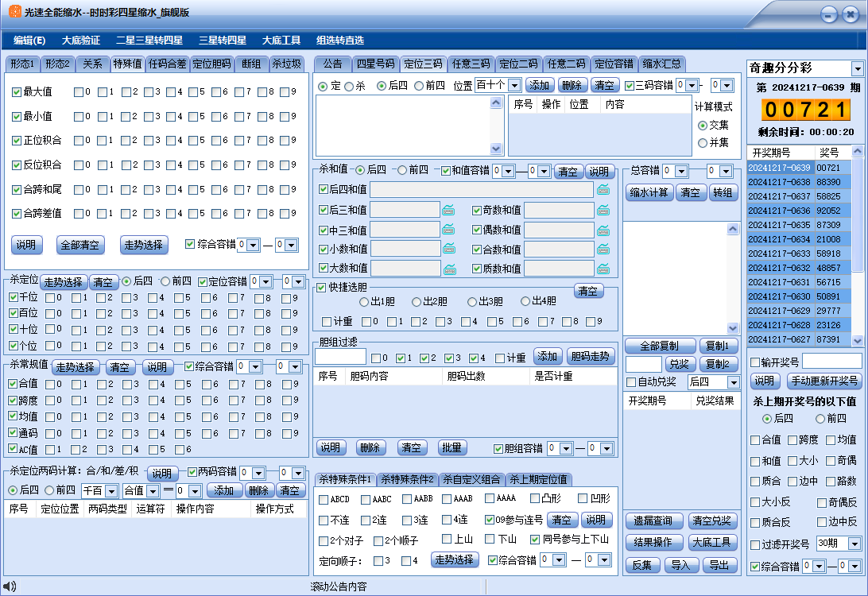This screenshot has height=596, width=868.
Task: Open the keypad icon for 偶数和值
Action: point(603,230)
